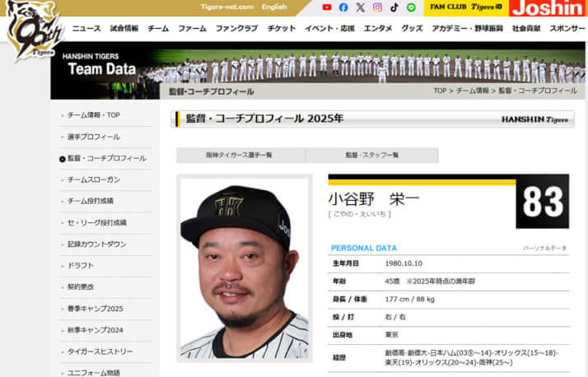
Task: Open the ニュース menu
Action: click(x=86, y=29)
